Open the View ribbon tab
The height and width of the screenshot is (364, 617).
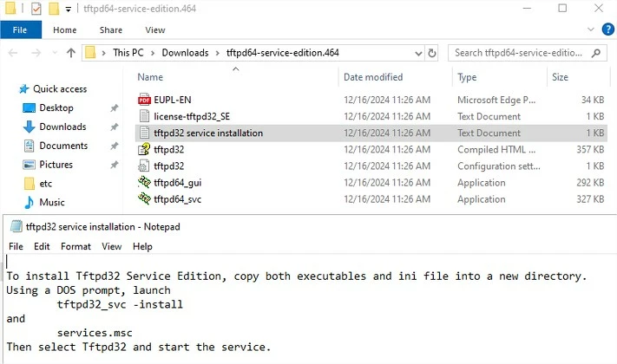155,29
